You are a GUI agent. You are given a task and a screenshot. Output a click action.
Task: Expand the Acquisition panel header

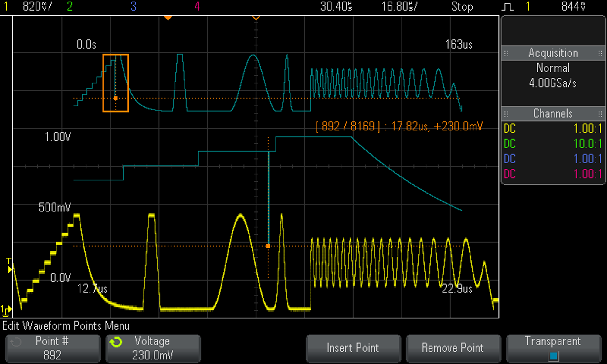pyautogui.click(x=553, y=53)
